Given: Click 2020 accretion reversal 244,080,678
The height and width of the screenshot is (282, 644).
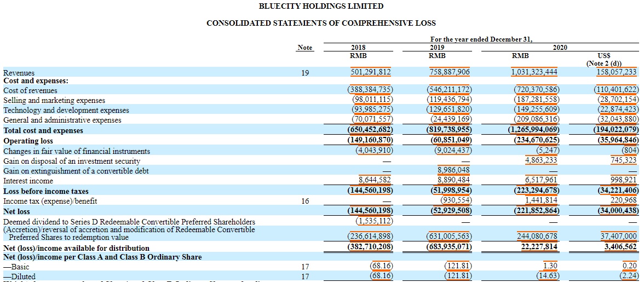Looking at the screenshot, I should pyautogui.click(x=537, y=237).
